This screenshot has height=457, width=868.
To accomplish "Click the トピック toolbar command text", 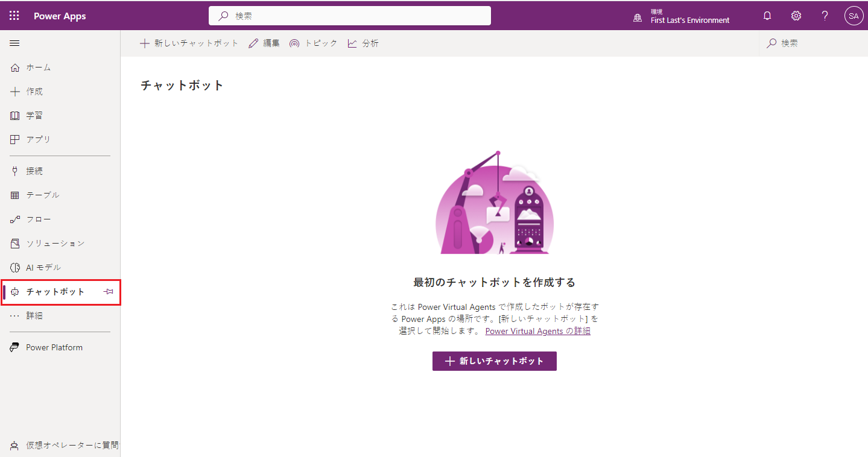I will point(321,43).
